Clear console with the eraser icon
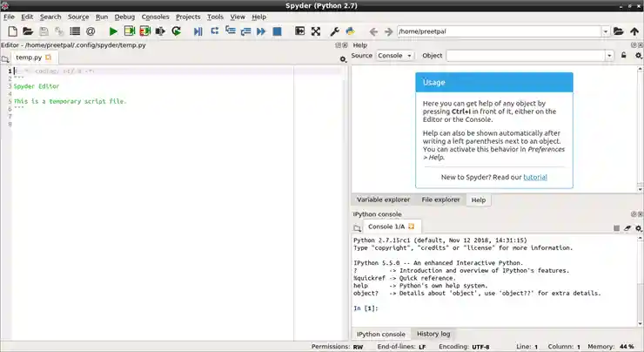Viewport: 644px width, 352px height. tap(627, 227)
